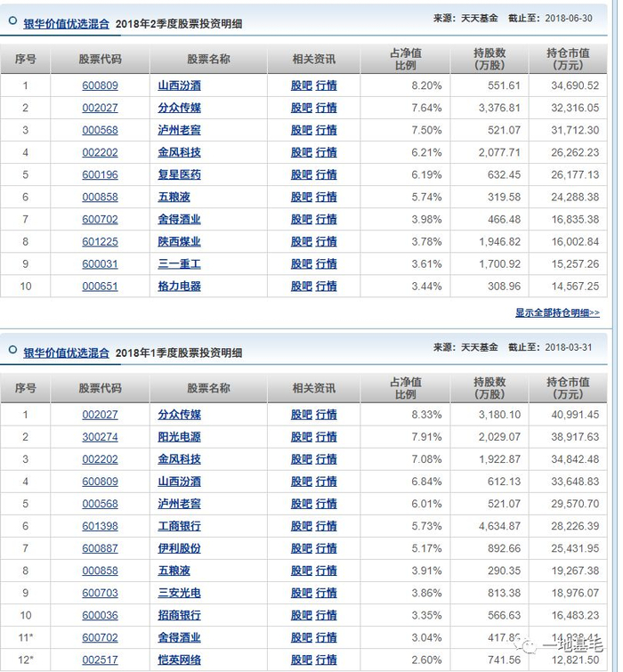Screen dimensions: 623x672
Task: Open 阳光电源 stock name link
Action: [179, 437]
